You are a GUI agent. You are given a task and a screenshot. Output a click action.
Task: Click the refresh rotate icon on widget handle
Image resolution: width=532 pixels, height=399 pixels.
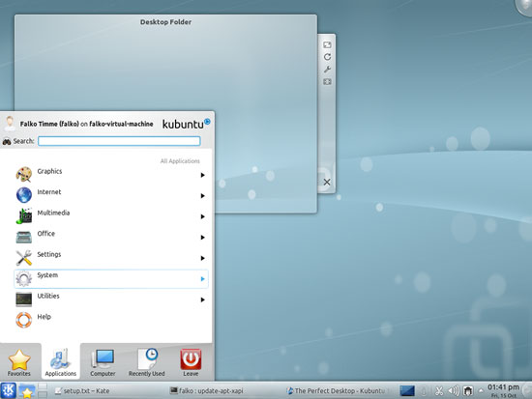(327, 57)
